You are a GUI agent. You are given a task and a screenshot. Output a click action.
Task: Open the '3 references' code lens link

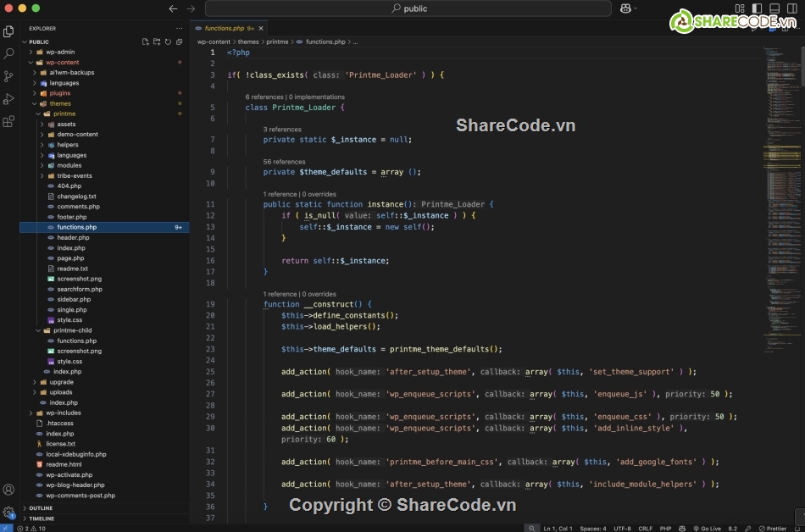pos(282,130)
